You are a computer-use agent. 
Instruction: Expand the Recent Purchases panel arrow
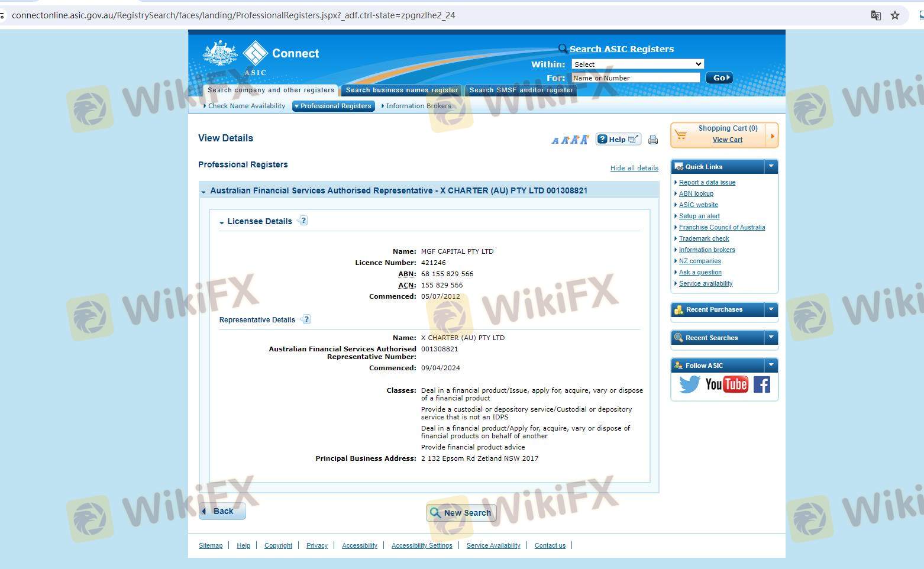(x=771, y=309)
